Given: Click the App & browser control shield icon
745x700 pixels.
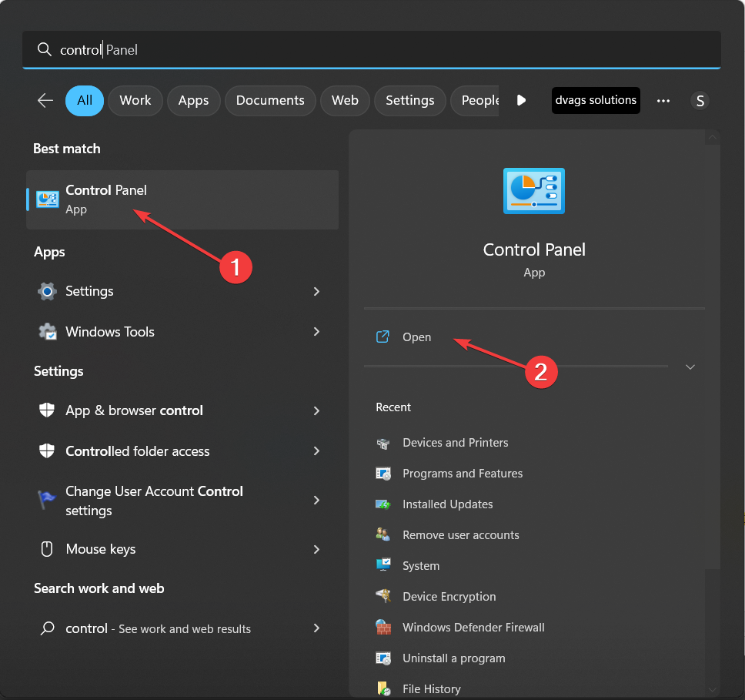Looking at the screenshot, I should (46, 410).
